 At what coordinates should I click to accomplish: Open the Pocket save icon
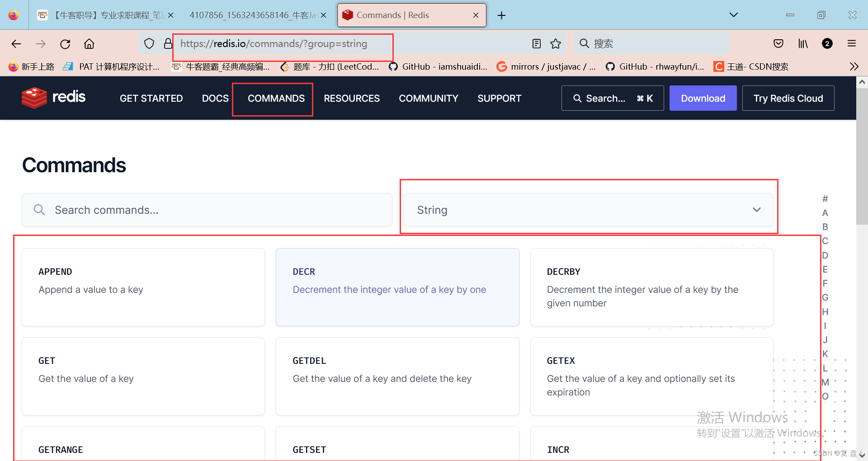pos(778,43)
